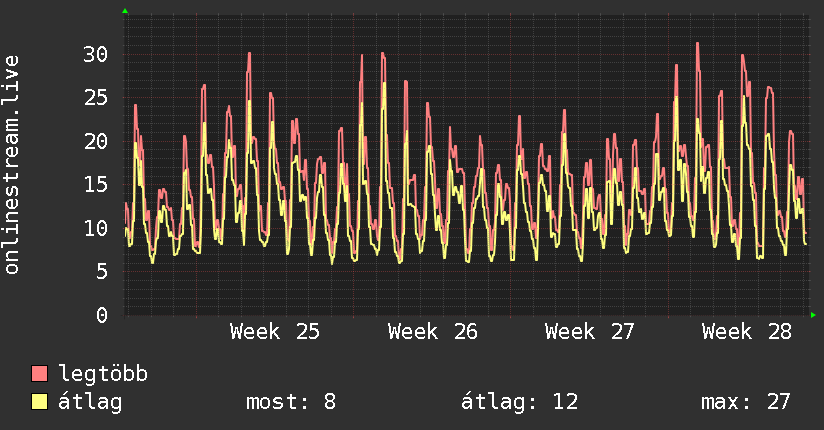Click the Week 27 axis label

pyautogui.click(x=590, y=332)
